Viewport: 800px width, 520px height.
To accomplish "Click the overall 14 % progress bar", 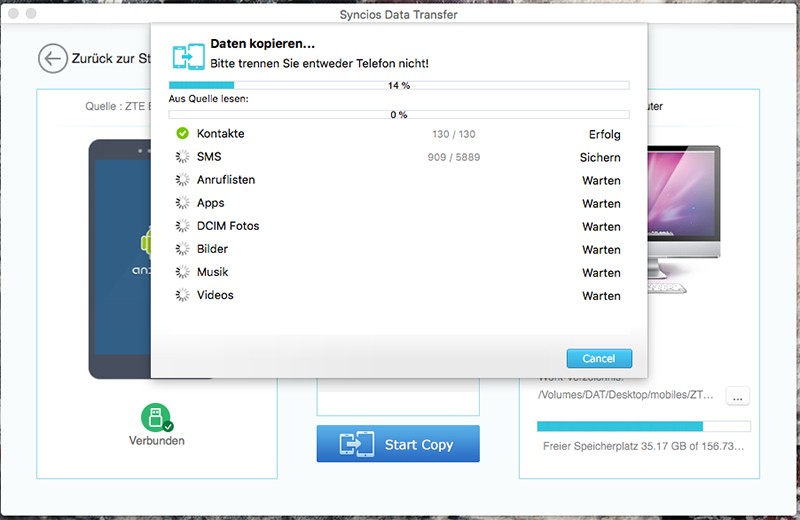I will click(399, 85).
